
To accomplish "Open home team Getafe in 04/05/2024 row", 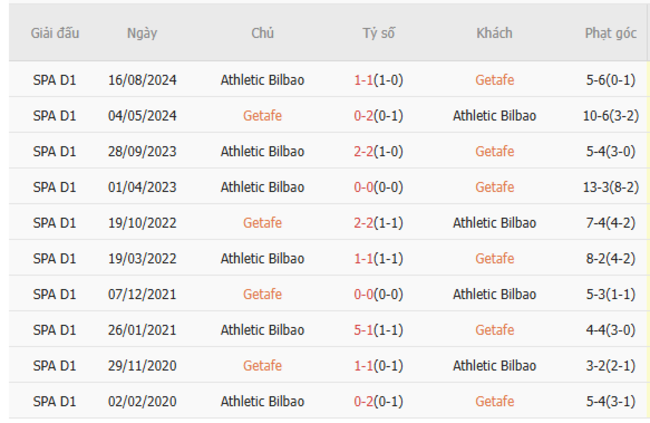I will [262, 116].
